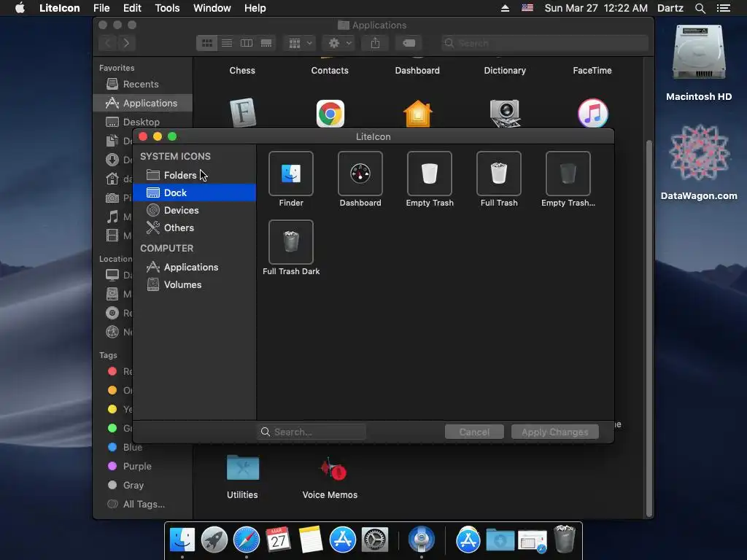Select Desktop in Finder sidebar
The image size is (747, 560).
click(142, 122)
